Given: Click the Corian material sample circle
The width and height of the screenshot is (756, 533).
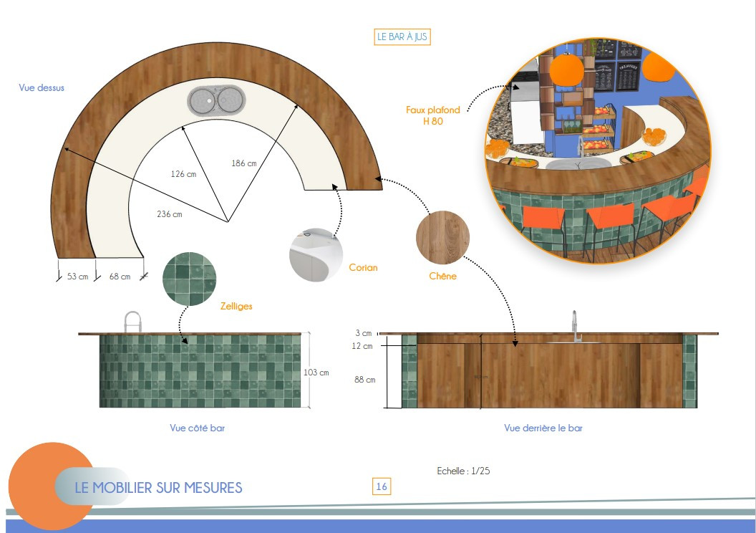Looking at the screenshot, I should 316,255.
